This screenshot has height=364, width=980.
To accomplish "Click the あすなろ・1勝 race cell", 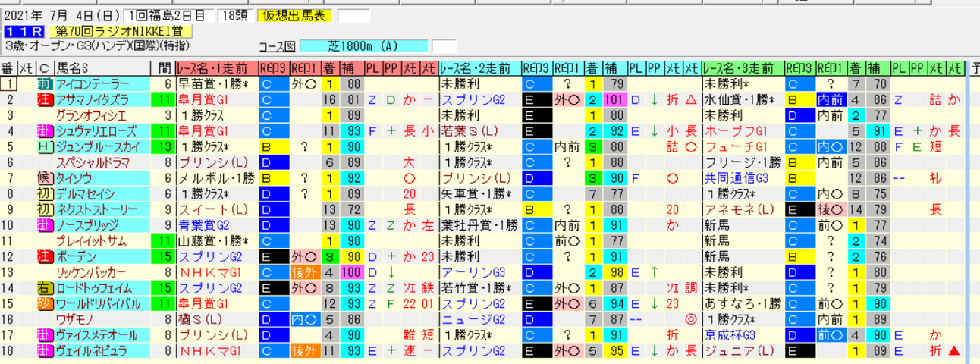I will coord(743,303).
